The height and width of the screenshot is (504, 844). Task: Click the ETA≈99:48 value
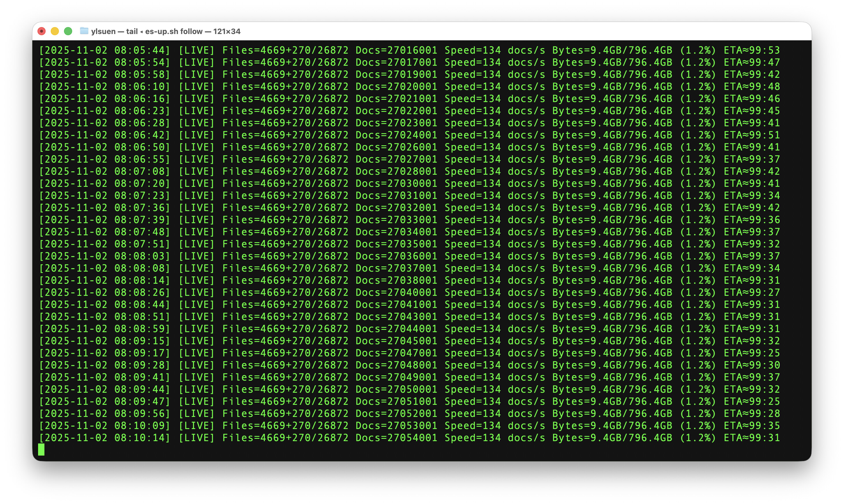pyautogui.click(x=752, y=86)
